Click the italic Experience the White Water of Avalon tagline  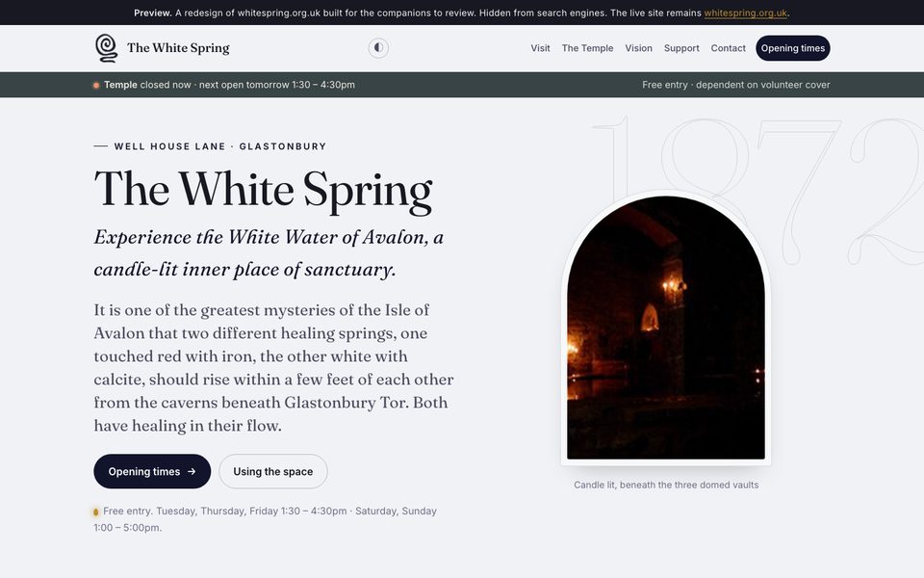[269, 253]
